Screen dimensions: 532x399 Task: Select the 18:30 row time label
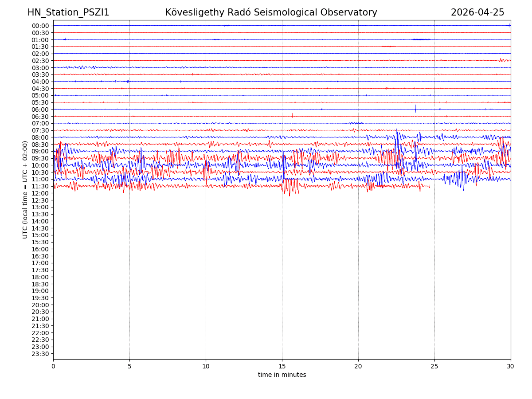tap(40, 284)
